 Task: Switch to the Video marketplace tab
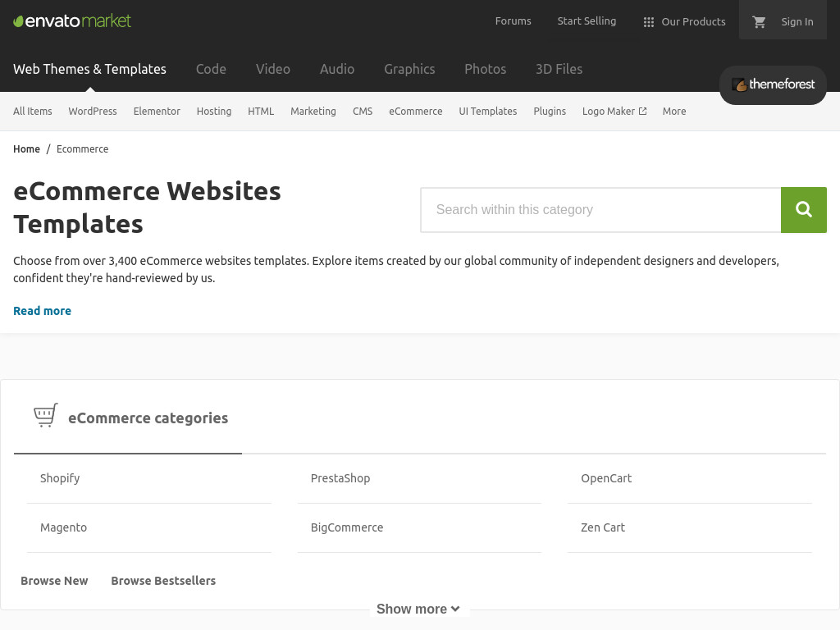click(x=272, y=69)
